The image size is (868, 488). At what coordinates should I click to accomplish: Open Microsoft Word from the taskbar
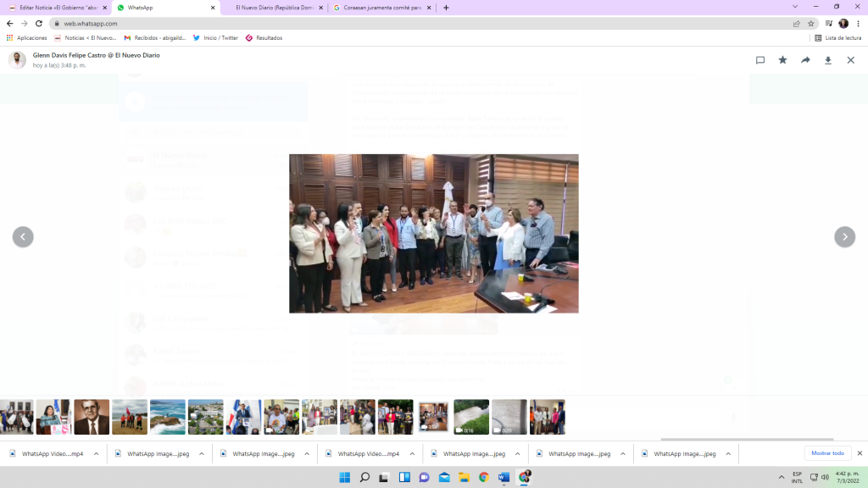[x=504, y=477]
